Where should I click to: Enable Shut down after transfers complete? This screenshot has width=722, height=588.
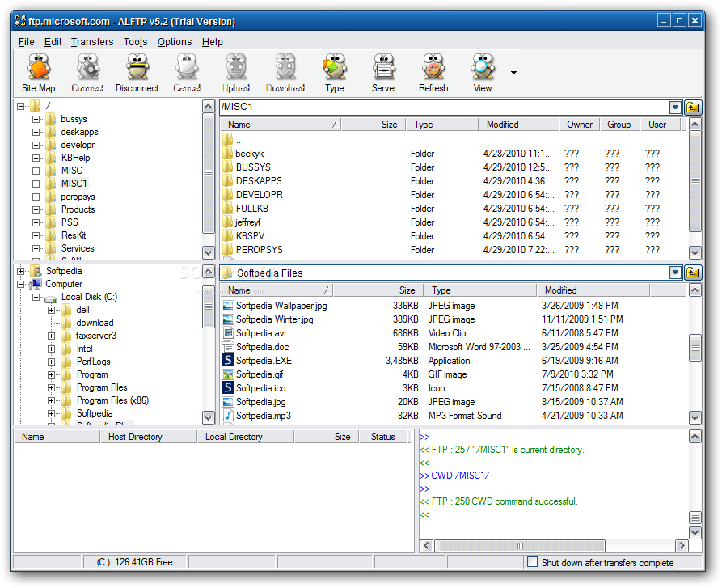pos(532,562)
